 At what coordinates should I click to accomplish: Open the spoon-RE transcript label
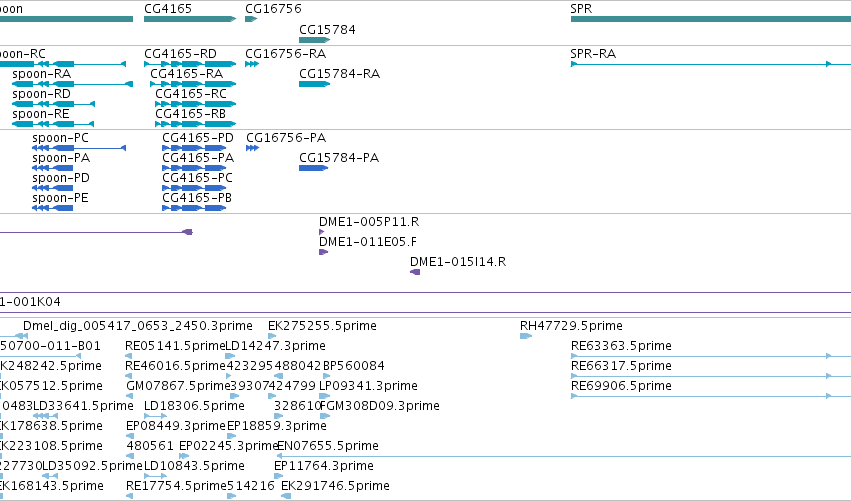41,114
